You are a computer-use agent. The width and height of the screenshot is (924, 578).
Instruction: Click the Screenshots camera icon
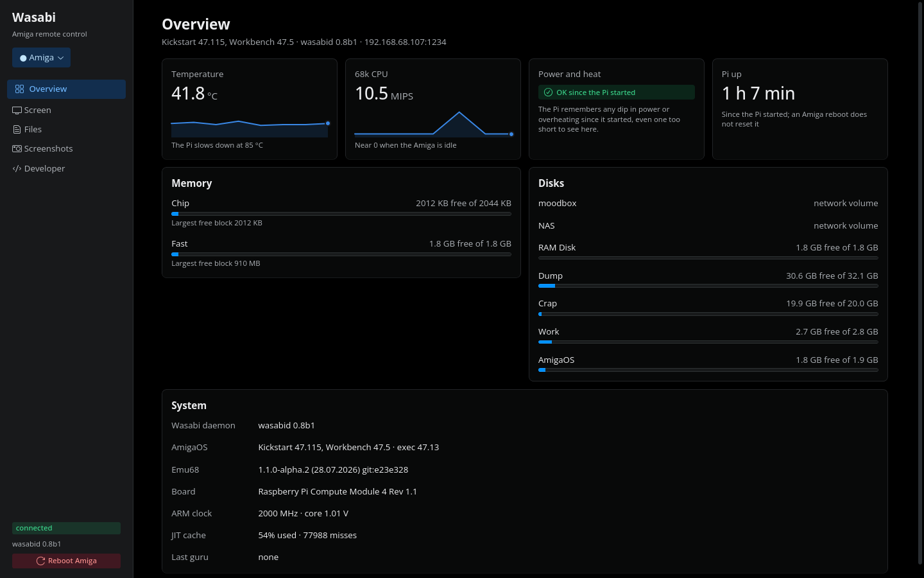[x=17, y=149]
